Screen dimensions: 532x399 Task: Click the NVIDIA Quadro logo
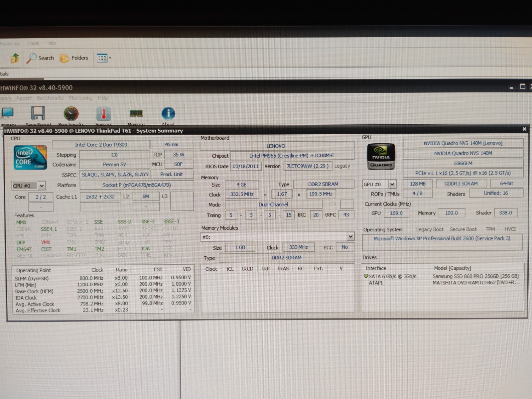click(x=381, y=157)
